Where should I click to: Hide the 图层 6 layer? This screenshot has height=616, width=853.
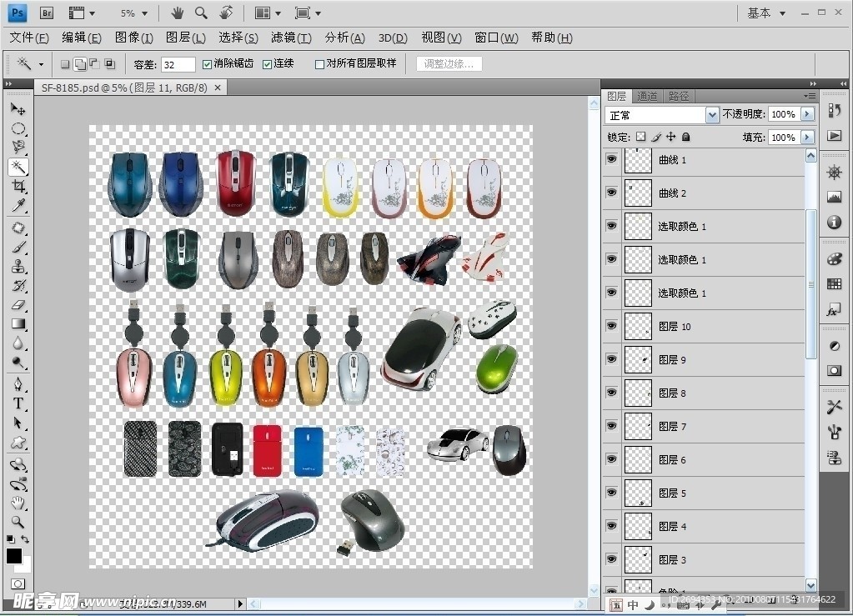tap(612, 458)
